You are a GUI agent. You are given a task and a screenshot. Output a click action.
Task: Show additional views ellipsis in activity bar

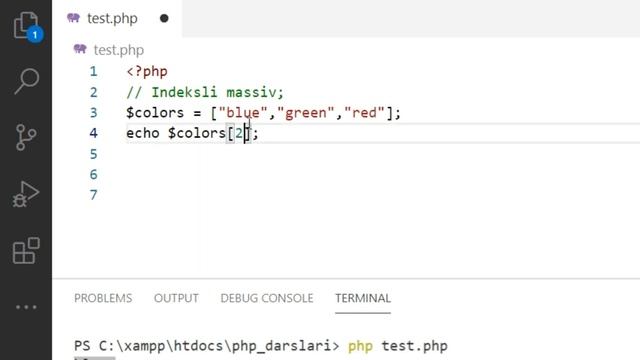[x=26, y=307]
